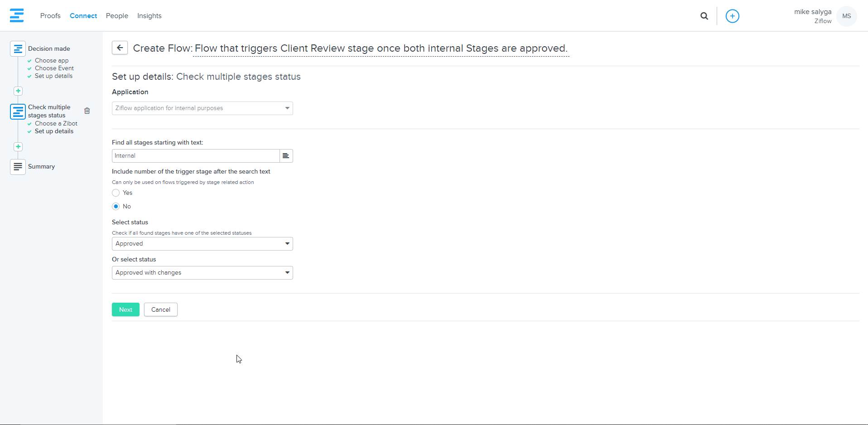Viewport: 868px width, 425px height.
Task: Click the Next button
Action: [x=125, y=309]
